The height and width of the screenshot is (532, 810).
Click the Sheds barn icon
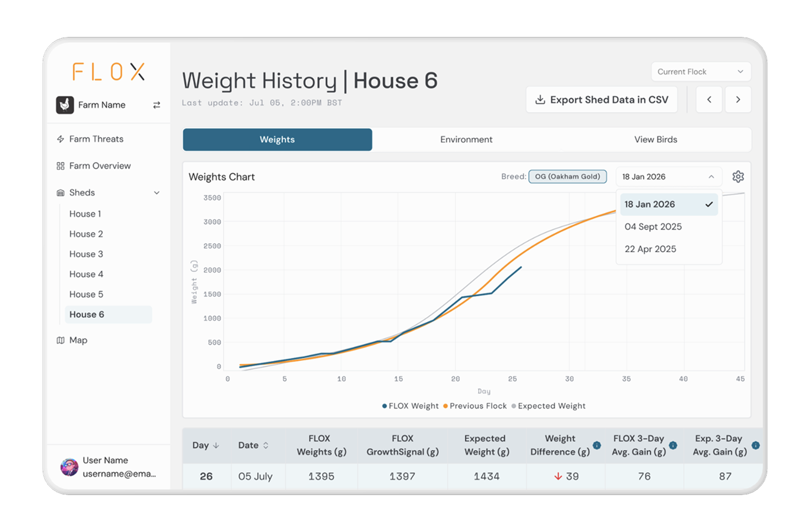tap(61, 193)
